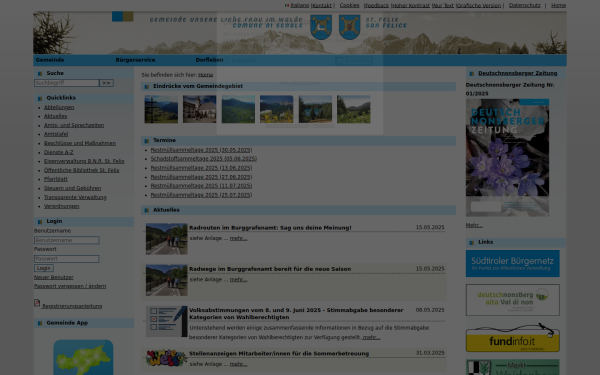
Task: Click the Neuer Benutzer link
Action: (54, 277)
